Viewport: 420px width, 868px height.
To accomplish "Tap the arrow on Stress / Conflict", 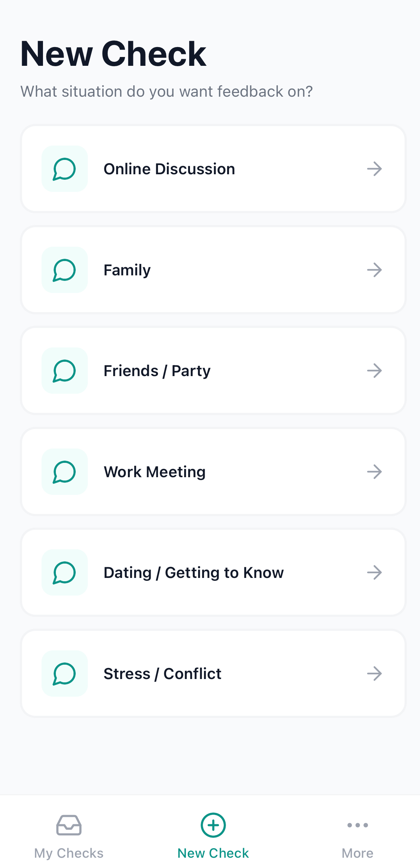I will point(374,674).
